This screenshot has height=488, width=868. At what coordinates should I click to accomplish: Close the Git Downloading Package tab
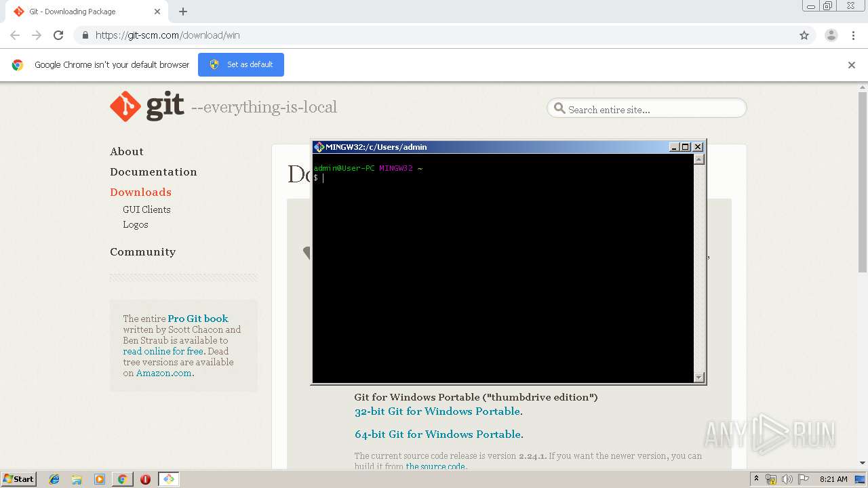tap(157, 12)
